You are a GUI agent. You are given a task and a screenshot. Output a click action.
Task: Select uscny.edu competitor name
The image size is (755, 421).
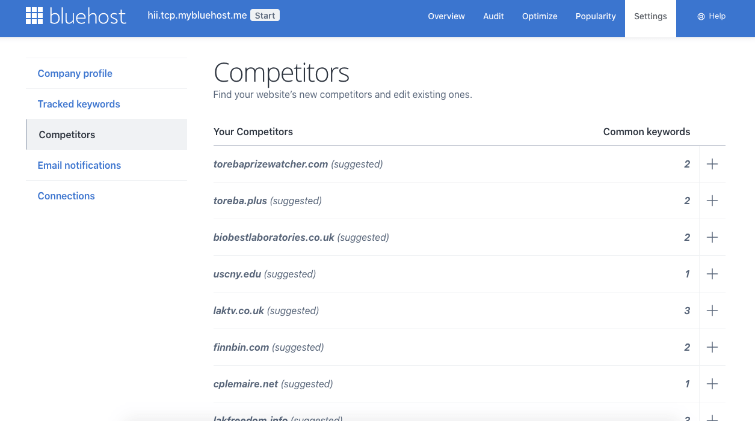(x=237, y=274)
